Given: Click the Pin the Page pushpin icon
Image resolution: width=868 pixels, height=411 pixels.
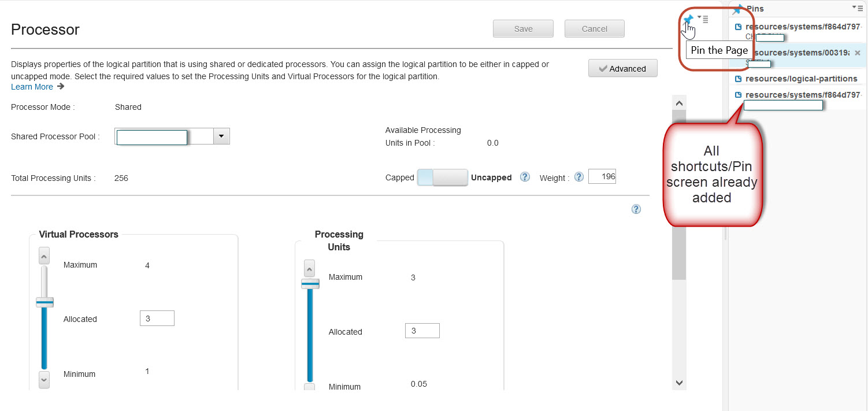Looking at the screenshot, I should [687, 20].
